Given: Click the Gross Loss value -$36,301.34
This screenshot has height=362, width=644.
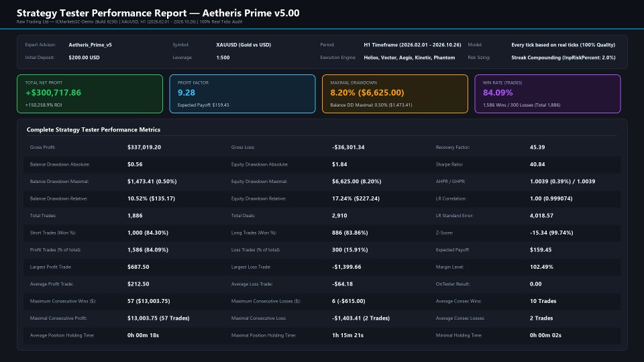Looking at the screenshot, I should click(x=348, y=147).
